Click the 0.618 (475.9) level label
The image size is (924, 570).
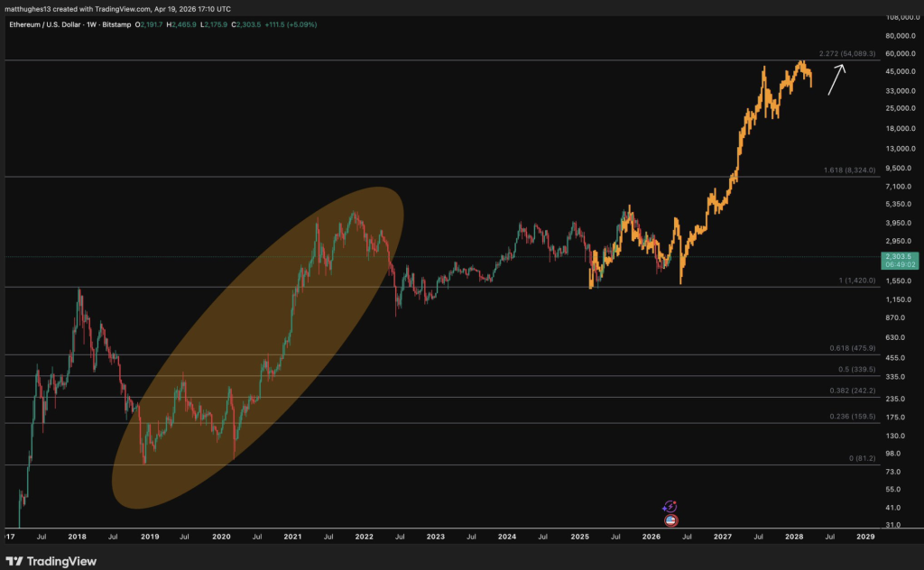point(852,348)
